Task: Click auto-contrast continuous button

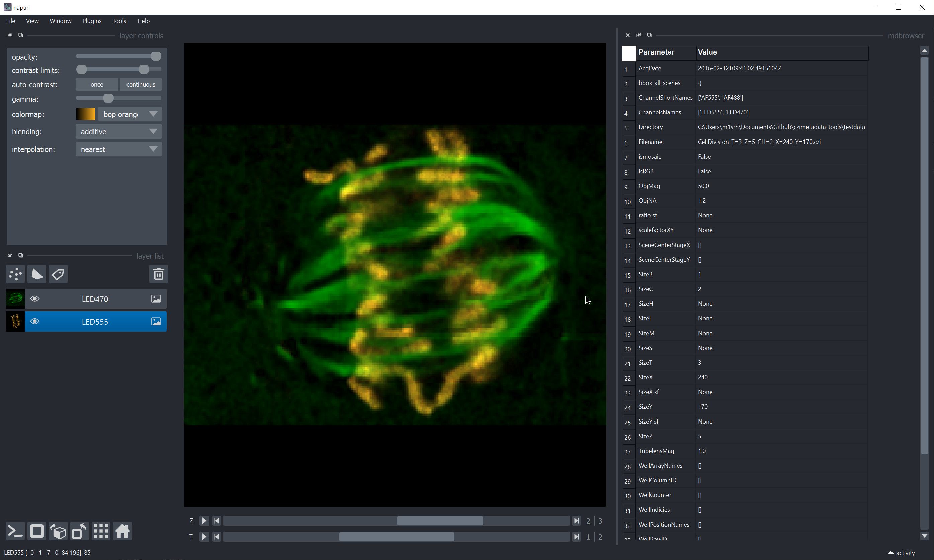Action: click(140, 85)
